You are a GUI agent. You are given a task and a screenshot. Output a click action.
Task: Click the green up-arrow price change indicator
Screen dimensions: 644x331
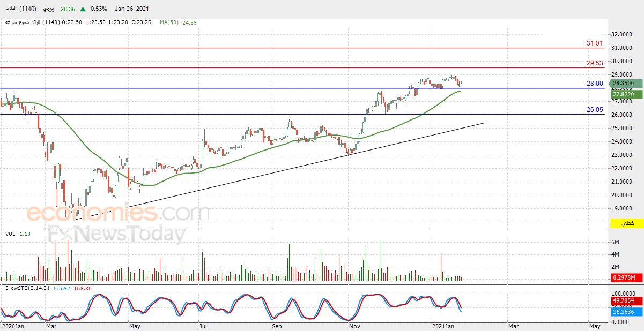coord(84,9)
